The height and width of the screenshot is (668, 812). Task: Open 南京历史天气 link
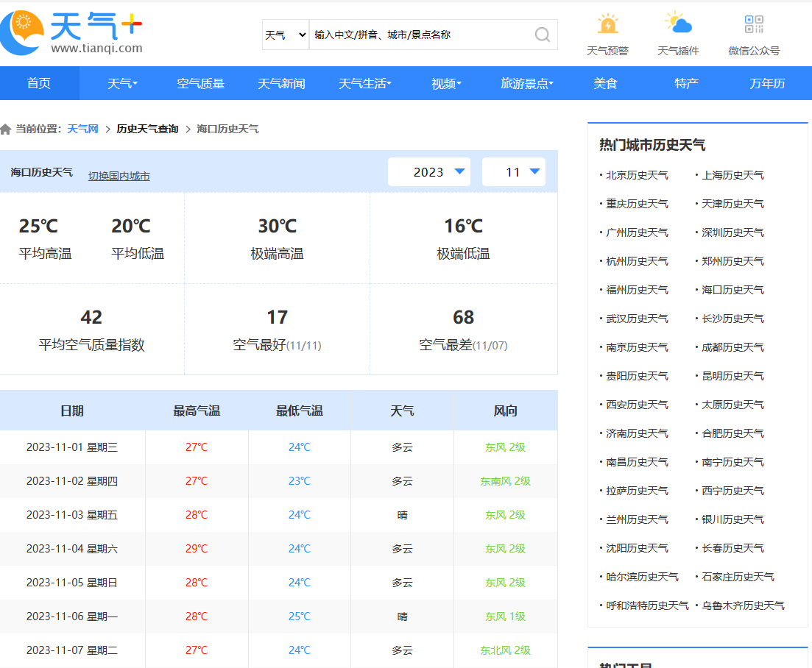coord(637,347)
